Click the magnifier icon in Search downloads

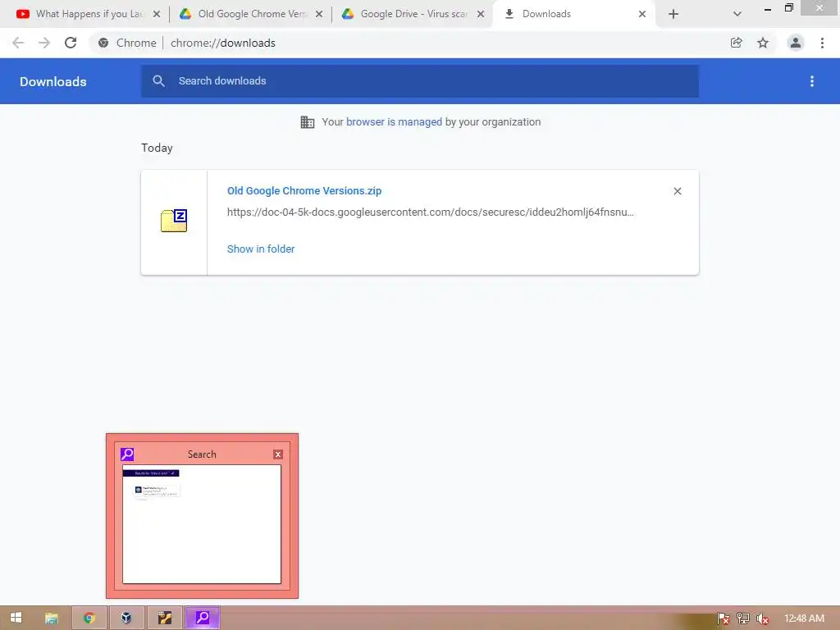pyautogui.click(x=158, y=81)
